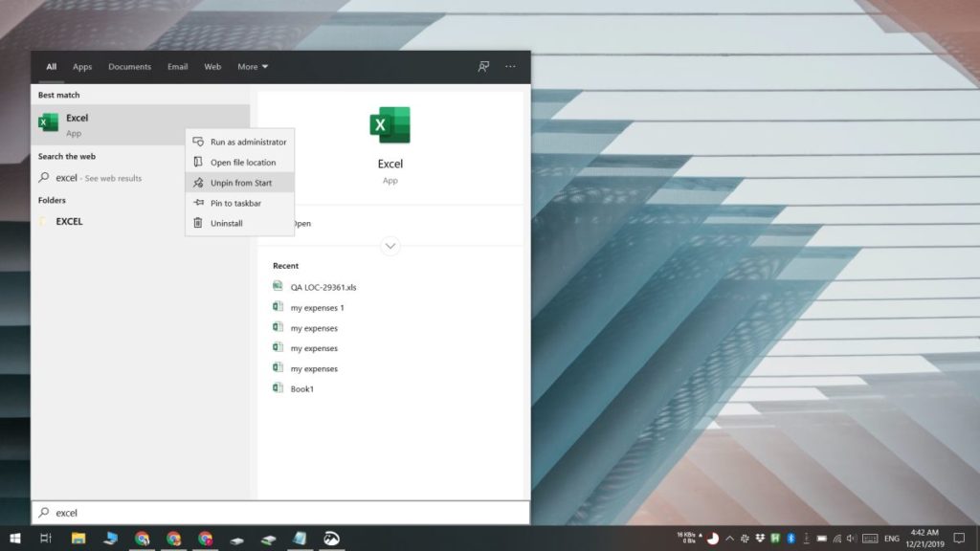
Task: Click the sign-in account icon in search header
Action: coord(482,65)
